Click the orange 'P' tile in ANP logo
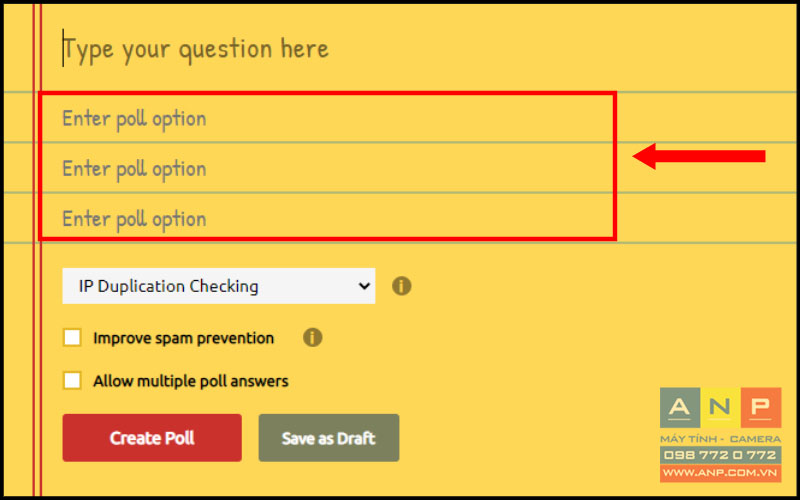800x500 pixels. pyautogui.click(x=761, y=408)
